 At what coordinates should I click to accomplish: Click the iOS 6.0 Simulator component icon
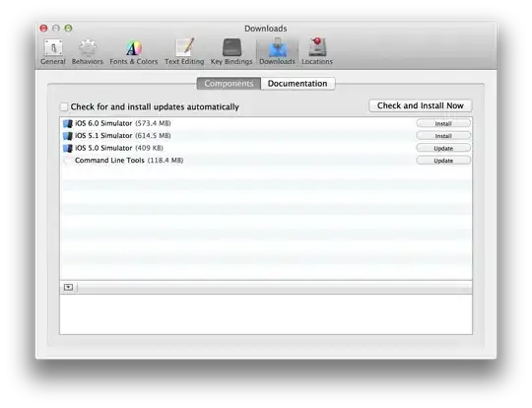click(68, 123)
